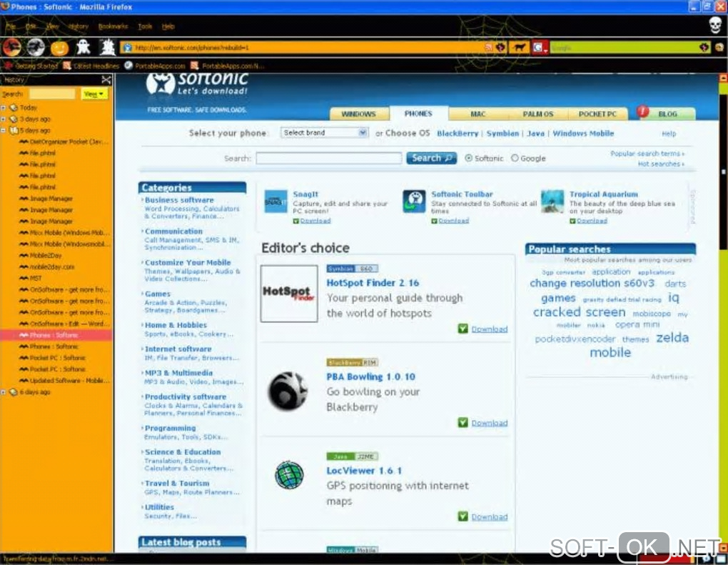Viewport: 728px width, 565px height.
Task: Expand the 6 days ago history folder
Action: [x=4, y=392]
